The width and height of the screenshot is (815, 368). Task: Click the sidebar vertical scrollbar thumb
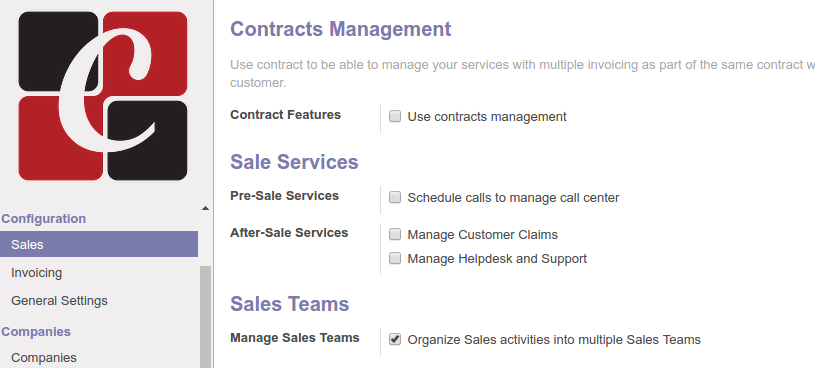coord(206,317)
